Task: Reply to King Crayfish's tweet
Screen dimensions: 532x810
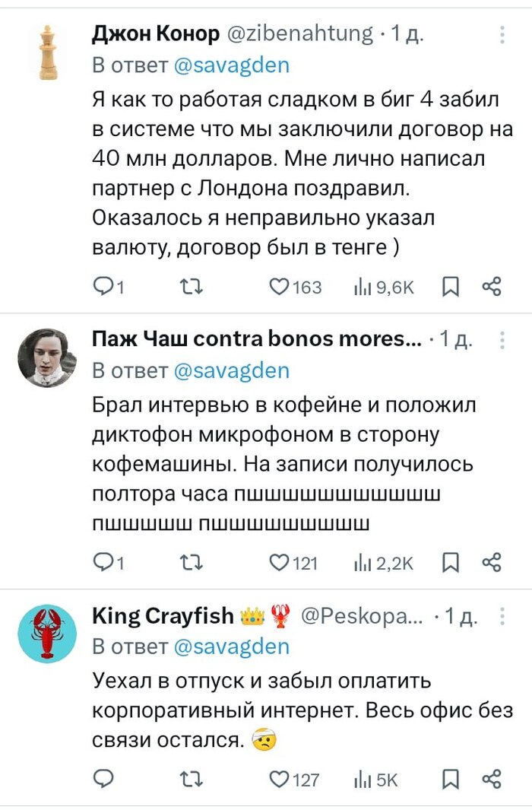Action: tap(102, 779)
